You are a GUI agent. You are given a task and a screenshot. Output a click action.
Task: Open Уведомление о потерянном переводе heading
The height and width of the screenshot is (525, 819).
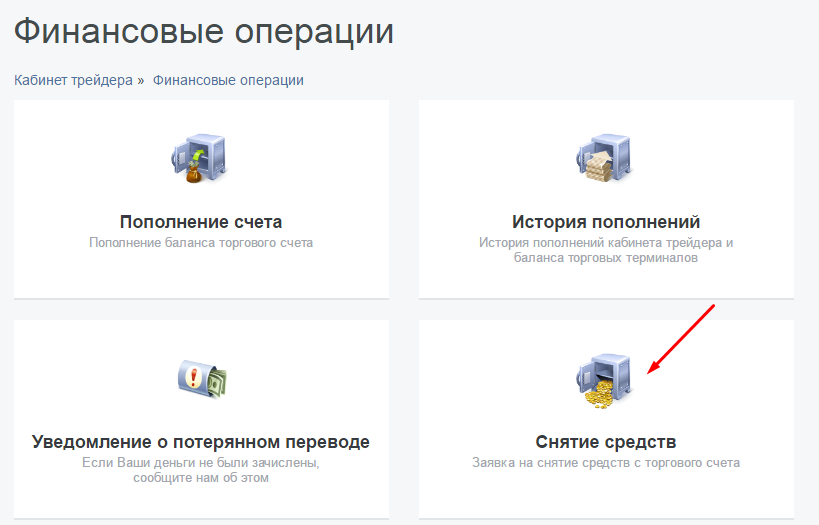pyautogui.click(x=201, y=442)
